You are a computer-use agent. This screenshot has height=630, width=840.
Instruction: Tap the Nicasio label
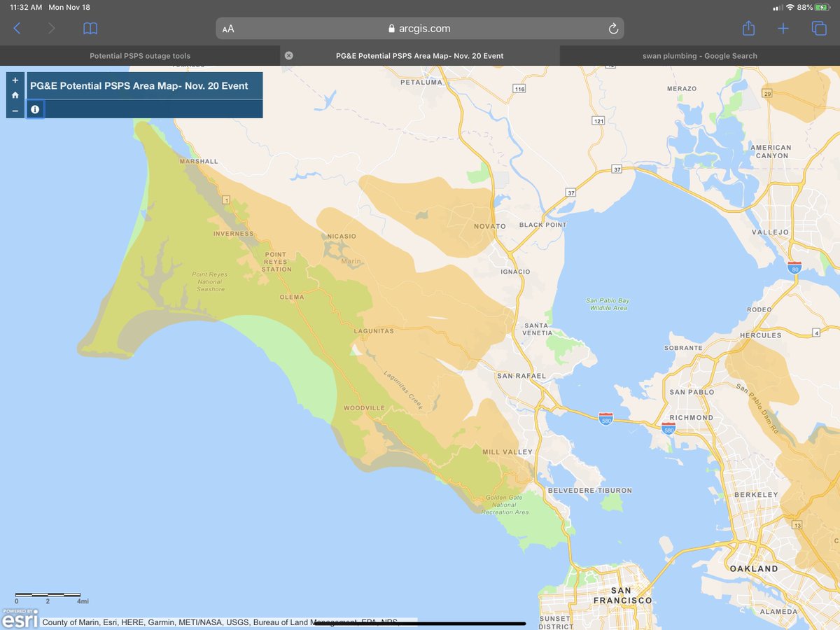click(342, 237)
